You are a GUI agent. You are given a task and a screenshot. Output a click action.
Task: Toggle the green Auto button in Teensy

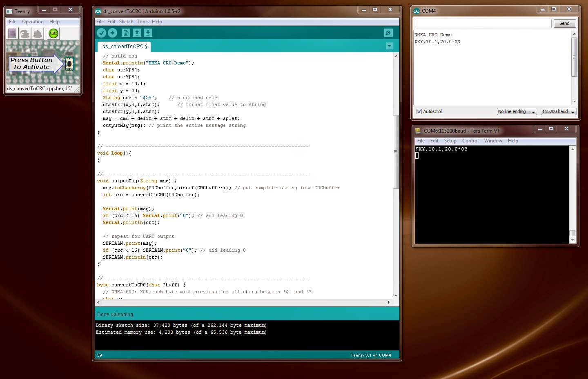coord(53,33)
